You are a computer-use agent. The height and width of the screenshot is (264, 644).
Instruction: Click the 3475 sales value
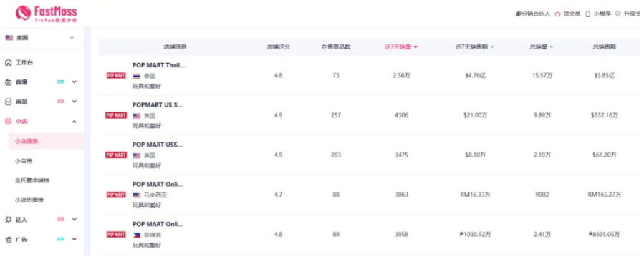[x=401, y=155]
